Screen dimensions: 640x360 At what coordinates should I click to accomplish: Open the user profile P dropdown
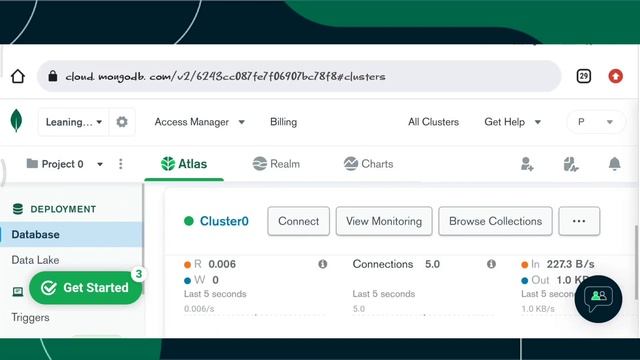pyautogui.click(x=596, y=122)
